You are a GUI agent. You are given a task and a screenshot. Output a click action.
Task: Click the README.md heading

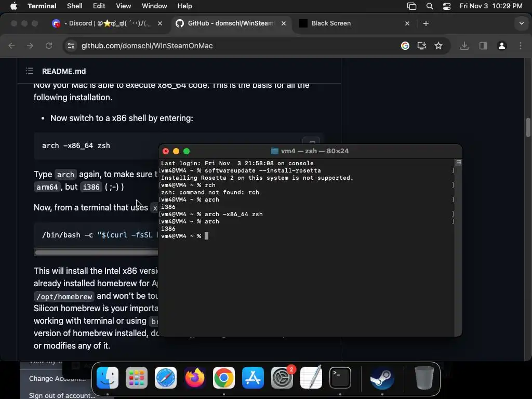pos(64,71)
